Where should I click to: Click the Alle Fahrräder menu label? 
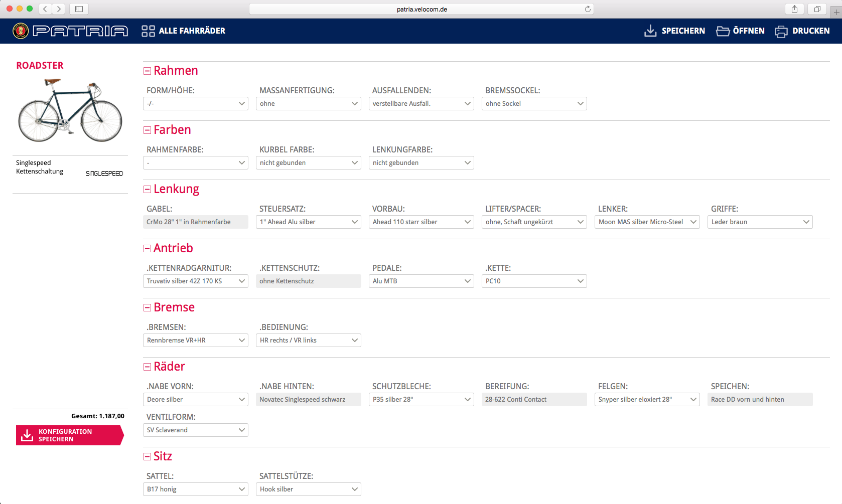tap(192, 31)
